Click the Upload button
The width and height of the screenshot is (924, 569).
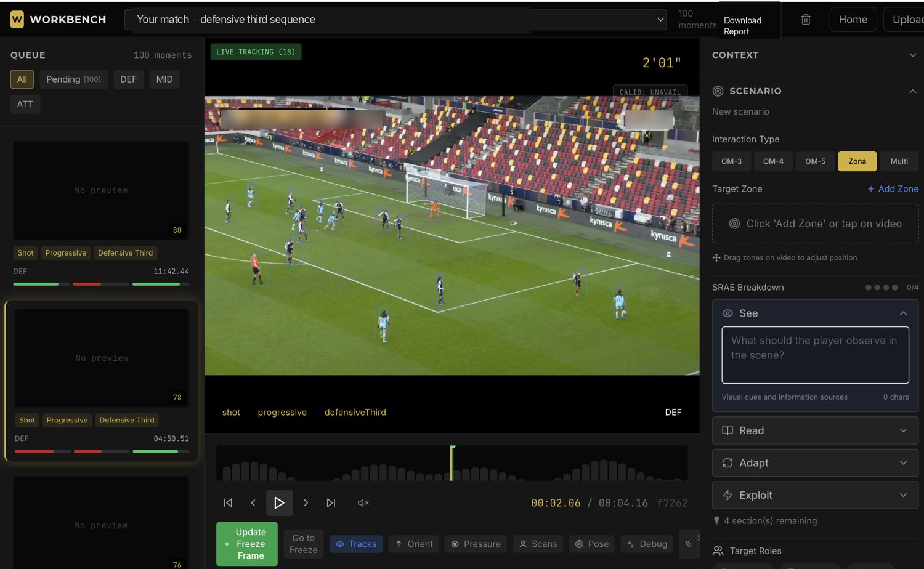click(906, 20)
